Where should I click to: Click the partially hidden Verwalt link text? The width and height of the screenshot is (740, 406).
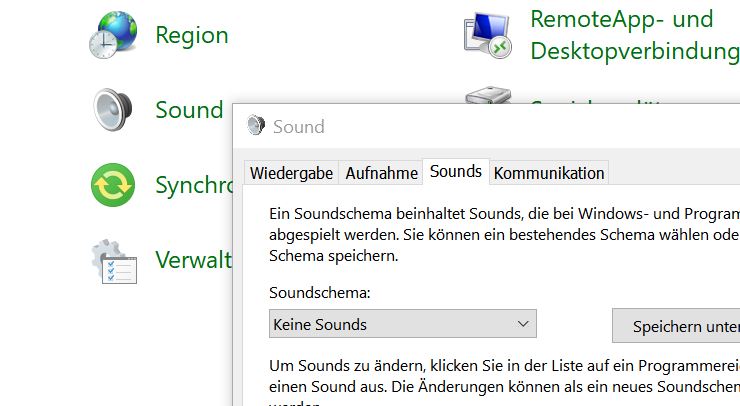193,260
